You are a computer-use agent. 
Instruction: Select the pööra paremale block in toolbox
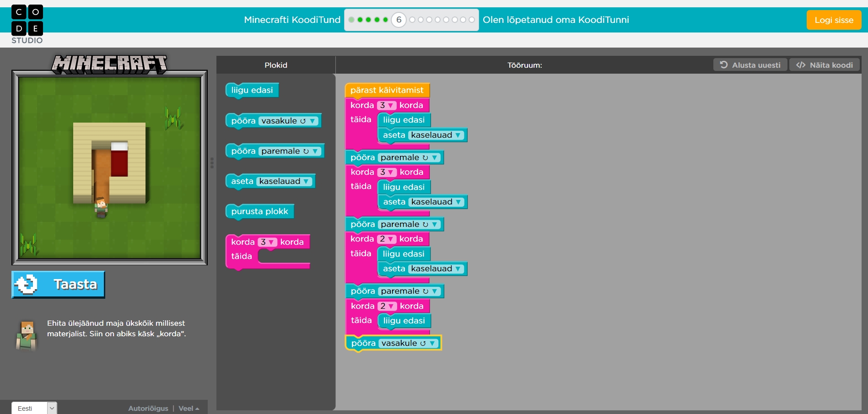coord(275,151)
